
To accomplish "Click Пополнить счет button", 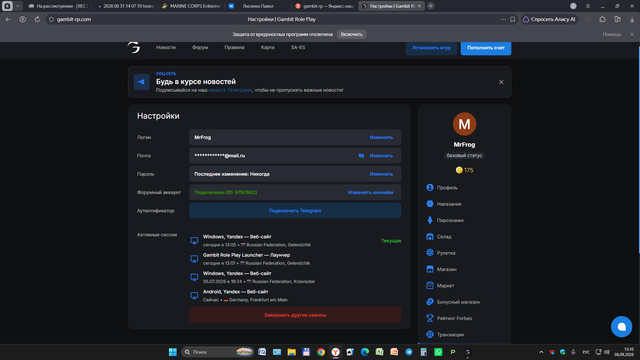I will coord(486,48).
